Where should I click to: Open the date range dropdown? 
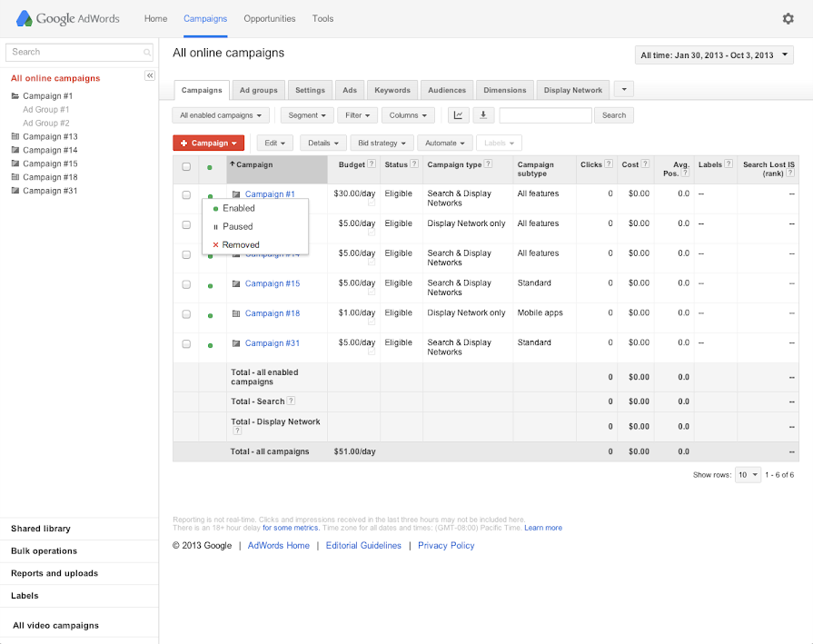(x=714, y=55)
